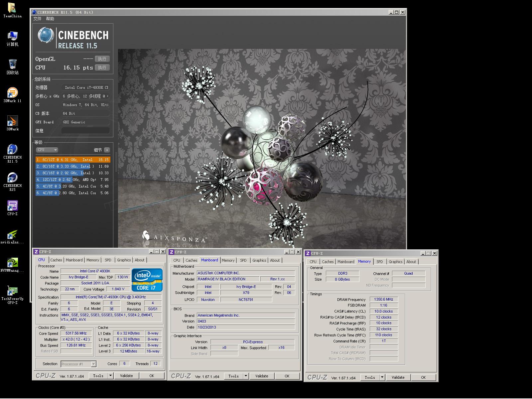The height and width of the screenshot is (399, 532).
Task: Select ranking row 4 12C/12T @ 2.62 GHz AMD
Action: pyautogui.click(x=73, y=180)
